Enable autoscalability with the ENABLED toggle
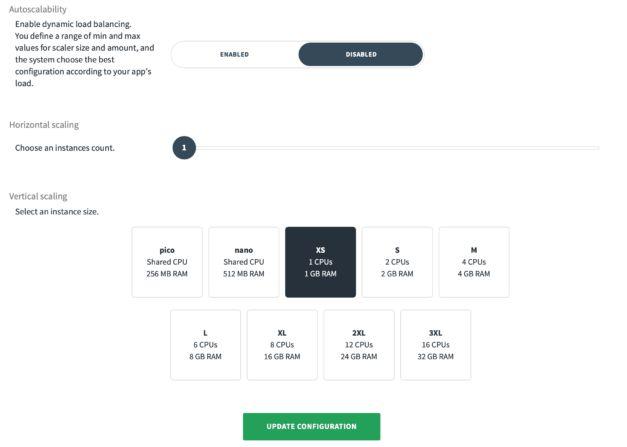Image resolution: width=627 pixels, height=447 pixels. tap(234, 54)
